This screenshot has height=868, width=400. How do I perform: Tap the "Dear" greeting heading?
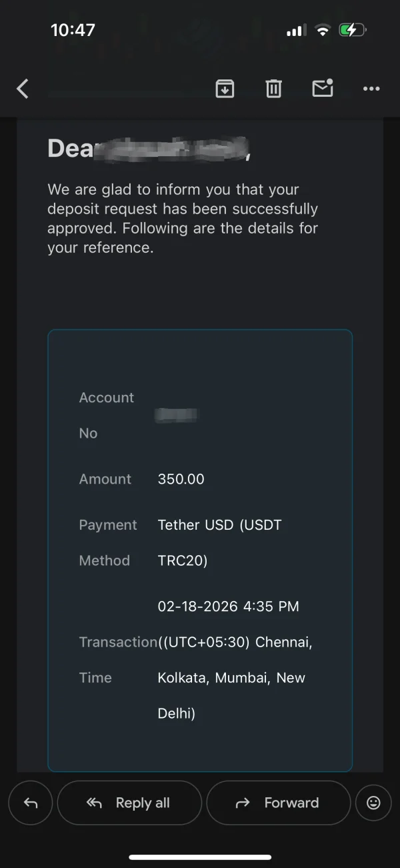[70, 148]
